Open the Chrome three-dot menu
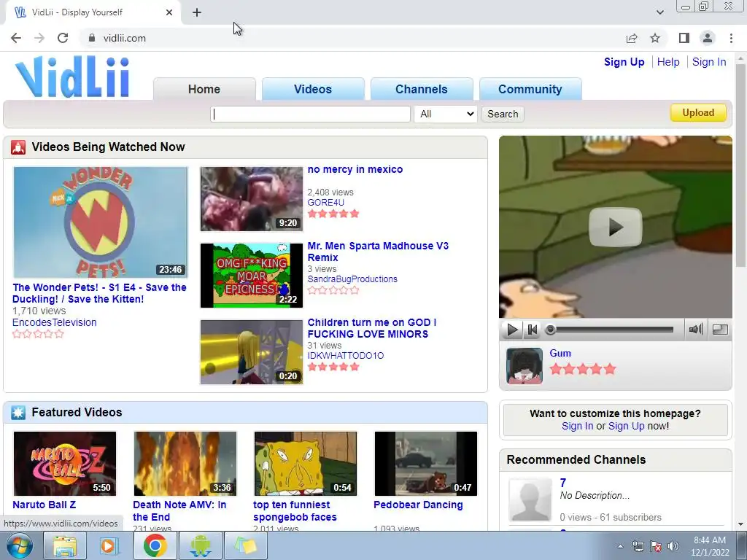This screenshot has height=560, width=747. click(731, 38)
